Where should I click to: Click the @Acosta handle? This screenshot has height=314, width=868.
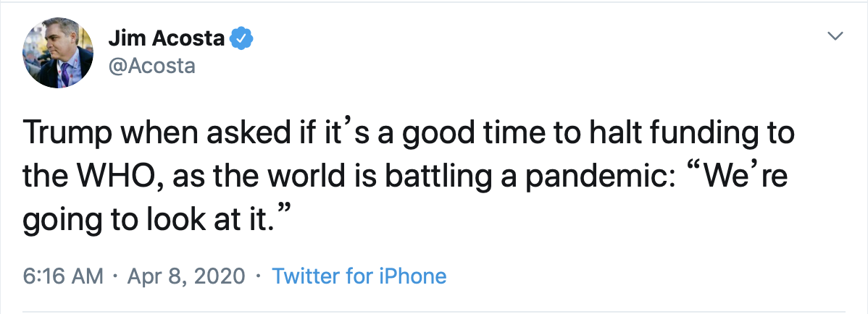point(150,66)
